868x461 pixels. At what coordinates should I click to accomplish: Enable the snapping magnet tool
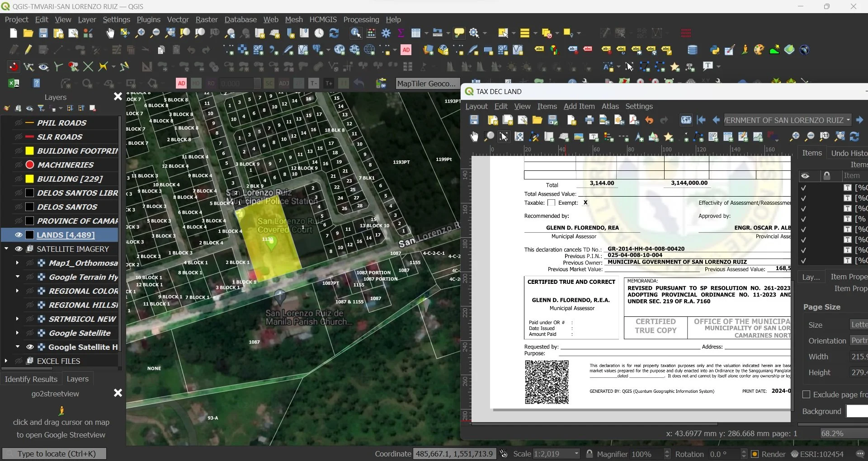tap(14, 67)
